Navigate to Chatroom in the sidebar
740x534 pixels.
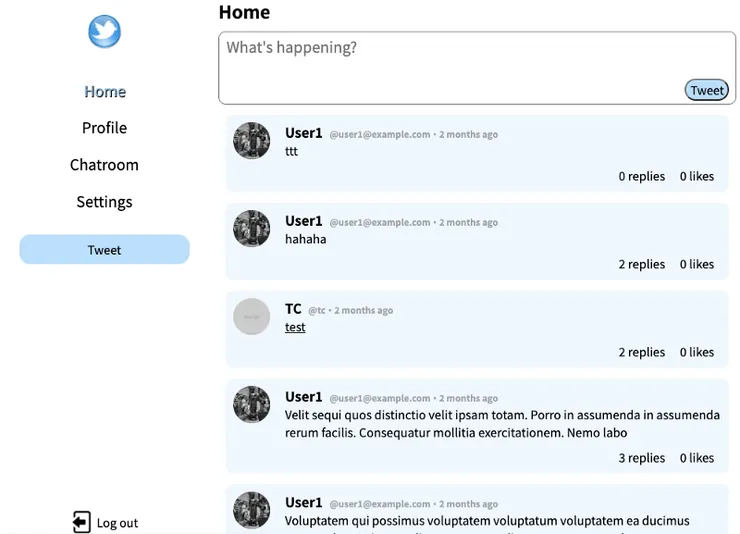coord(105,165)
